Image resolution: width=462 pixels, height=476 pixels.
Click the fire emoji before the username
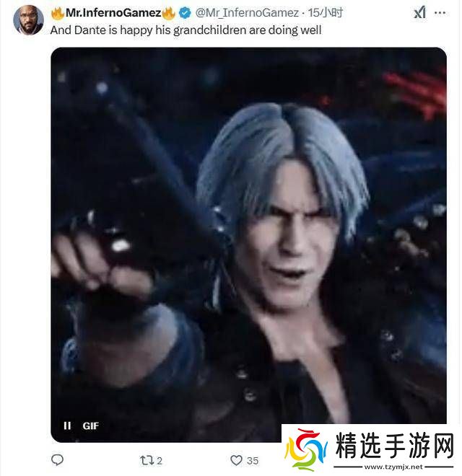58,13
